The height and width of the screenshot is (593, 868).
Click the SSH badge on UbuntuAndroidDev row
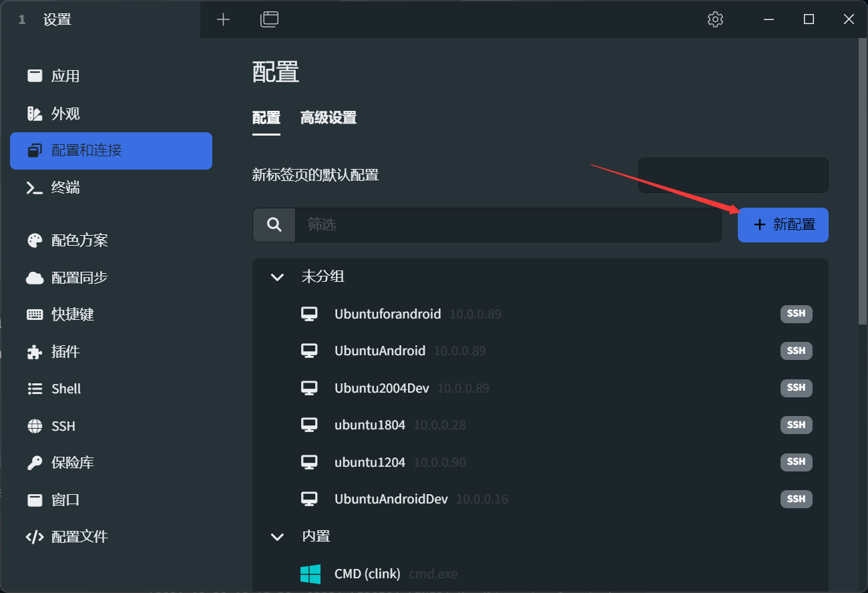pos(796,499)
